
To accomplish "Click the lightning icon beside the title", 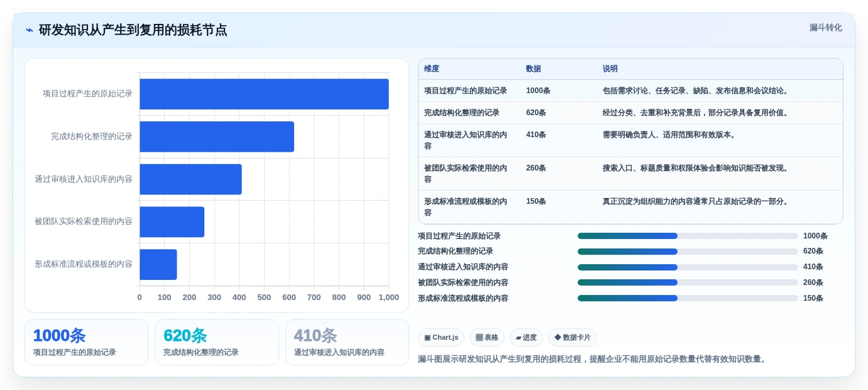I will pyautogui.click(x=30, y=30).
